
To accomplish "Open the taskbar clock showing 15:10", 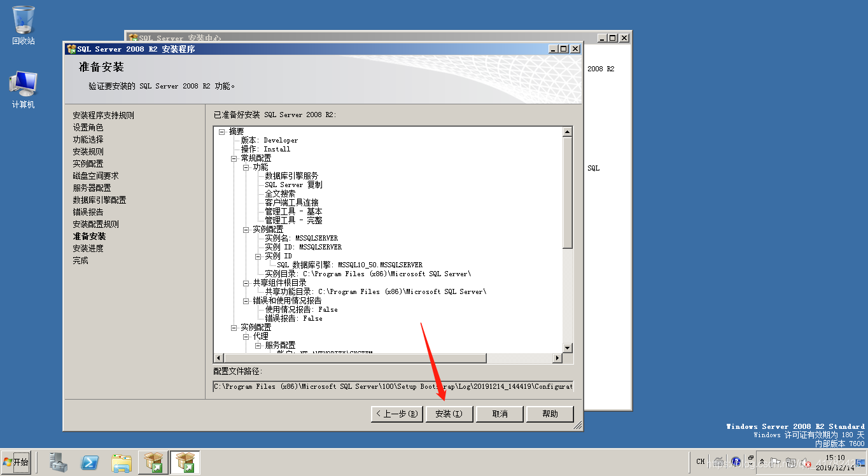I will pos(835,463).
